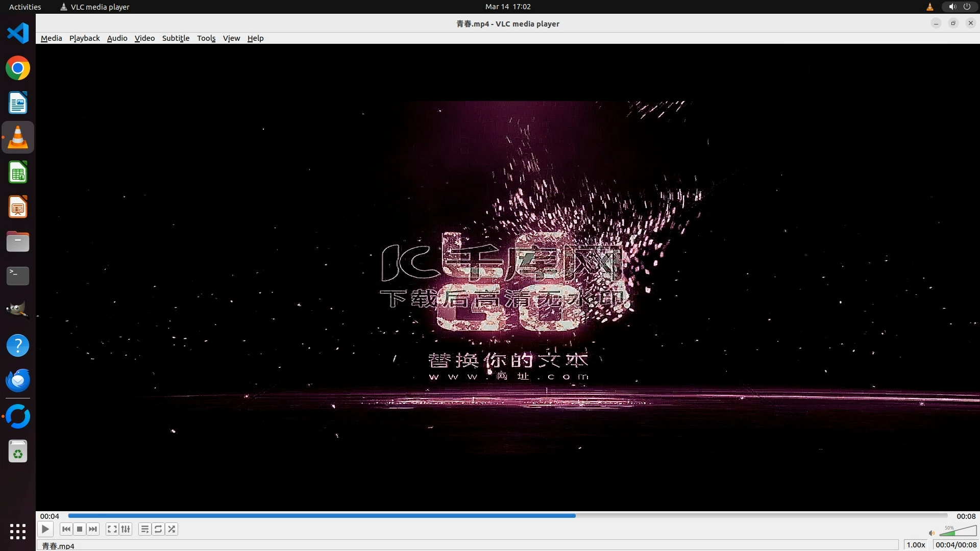Expand the Audio menu
Viewport: 980px width, 551px height.
pyautogui.click(x=117, y=38)
